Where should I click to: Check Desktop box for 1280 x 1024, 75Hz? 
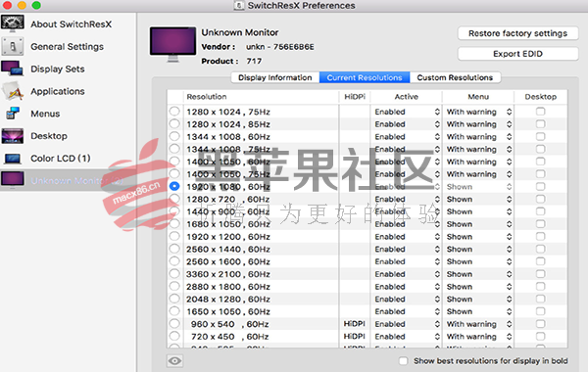tap(540, 112)
